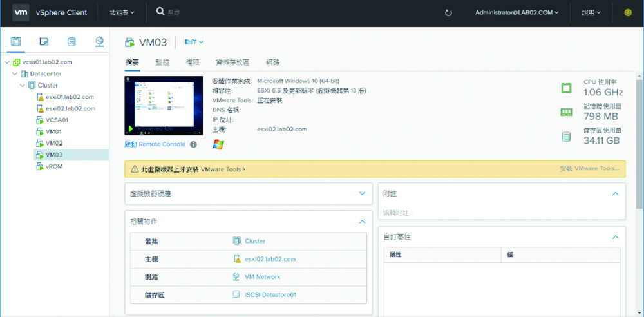Click the VMware vm logo
The height and width of the screenshot is (317, 644).
tap(21, 12)
